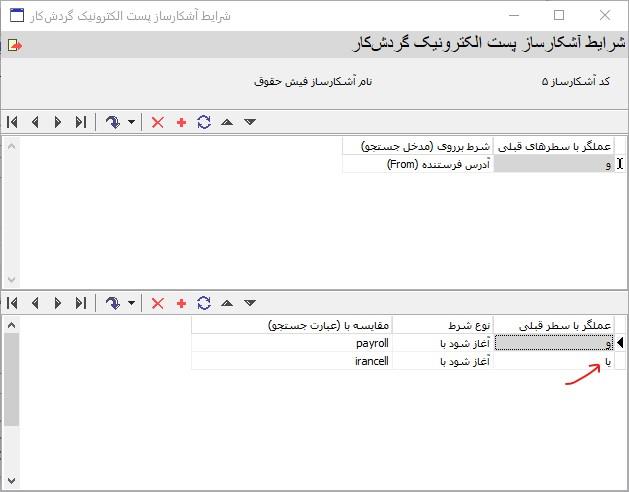Refresh the lower conditions grid
The image size is (629, 492).
click(204, 303)
